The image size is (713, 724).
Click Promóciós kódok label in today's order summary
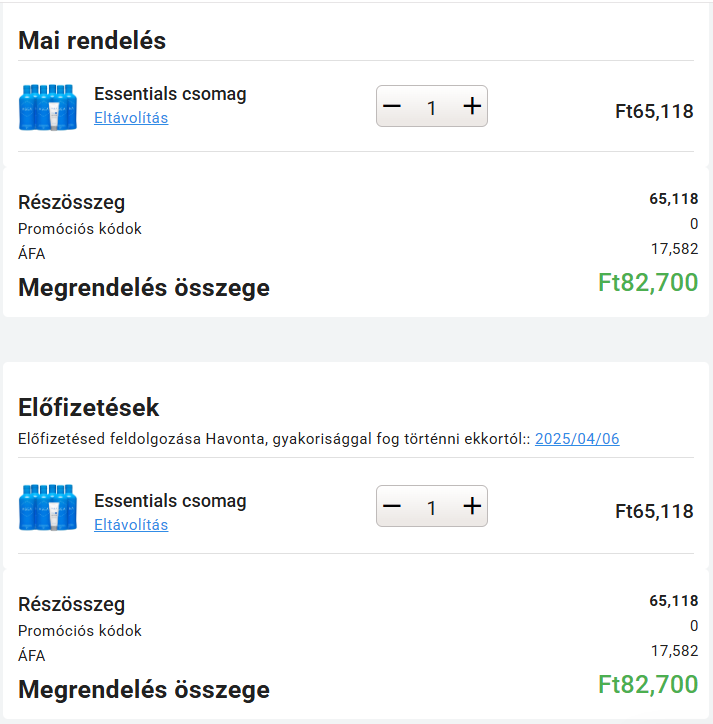click(x=79, y=229)
